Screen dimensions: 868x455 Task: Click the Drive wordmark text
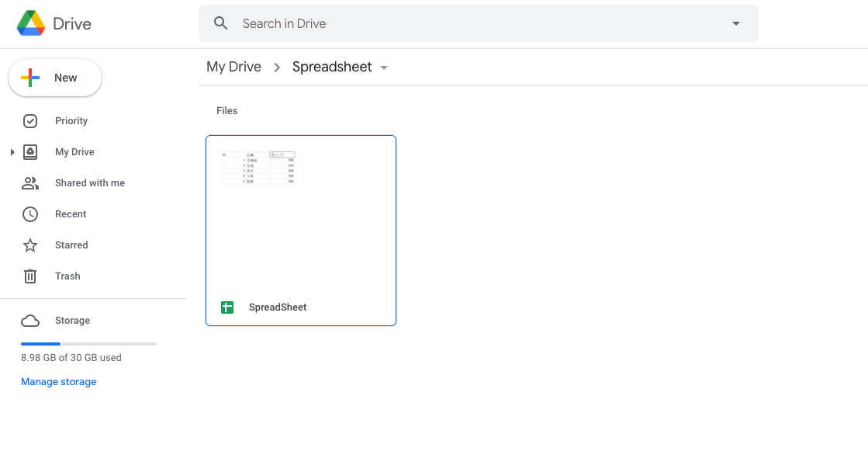pos(72,23)
